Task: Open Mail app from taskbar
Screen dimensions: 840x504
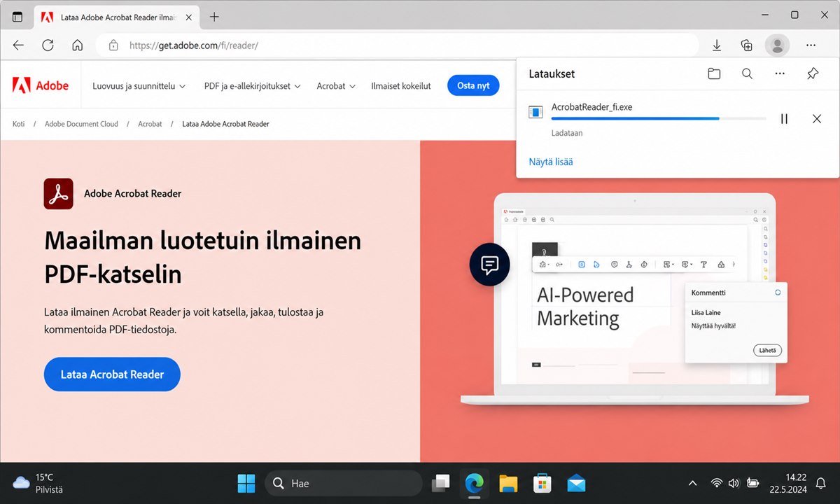Action: click(576, 483)
